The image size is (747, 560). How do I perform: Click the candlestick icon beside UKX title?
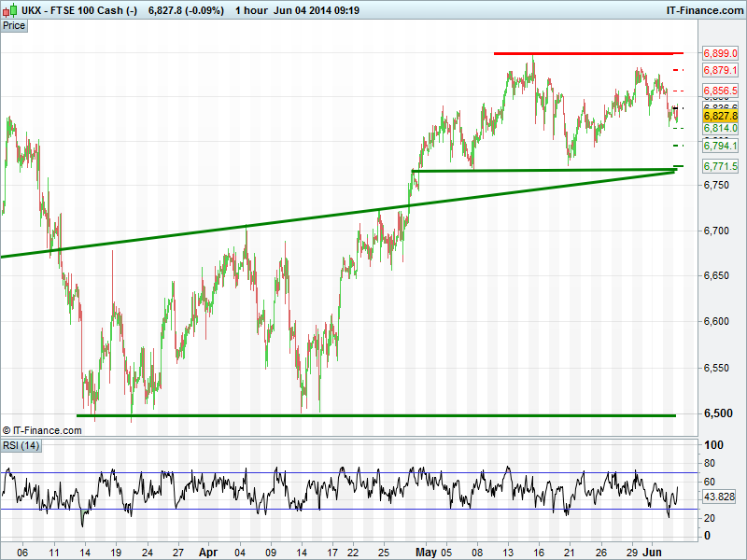click(x=9, y=10)
